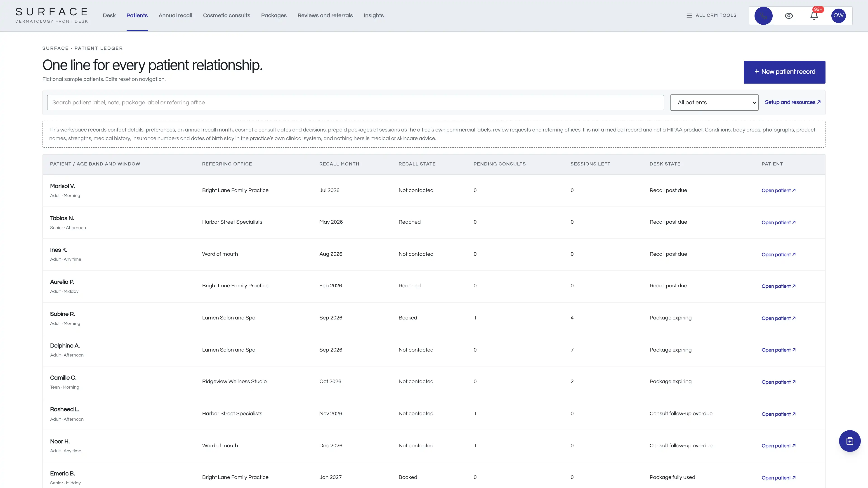
Task: Open the Insights tab
Action: click(x=373, y=16)
